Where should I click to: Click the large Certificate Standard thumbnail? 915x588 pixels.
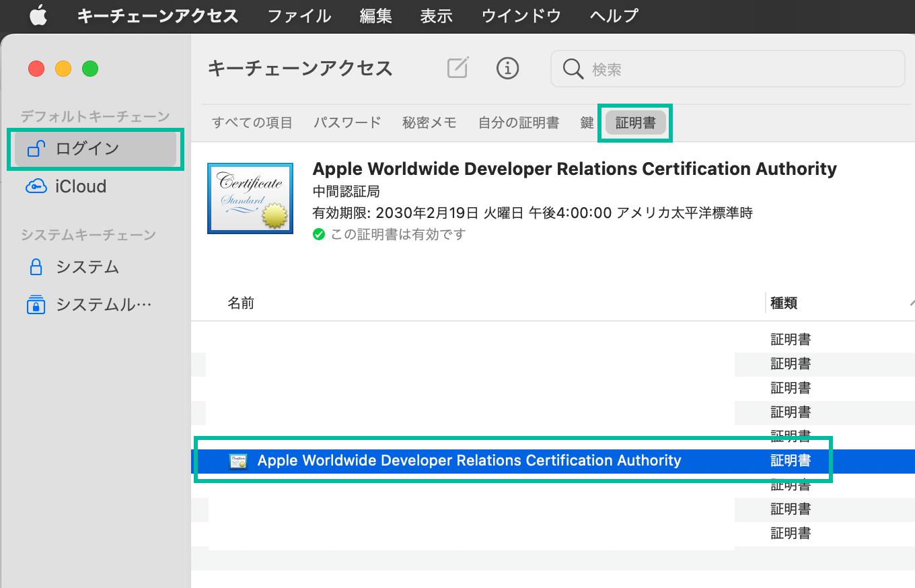[x=250, y=198]
